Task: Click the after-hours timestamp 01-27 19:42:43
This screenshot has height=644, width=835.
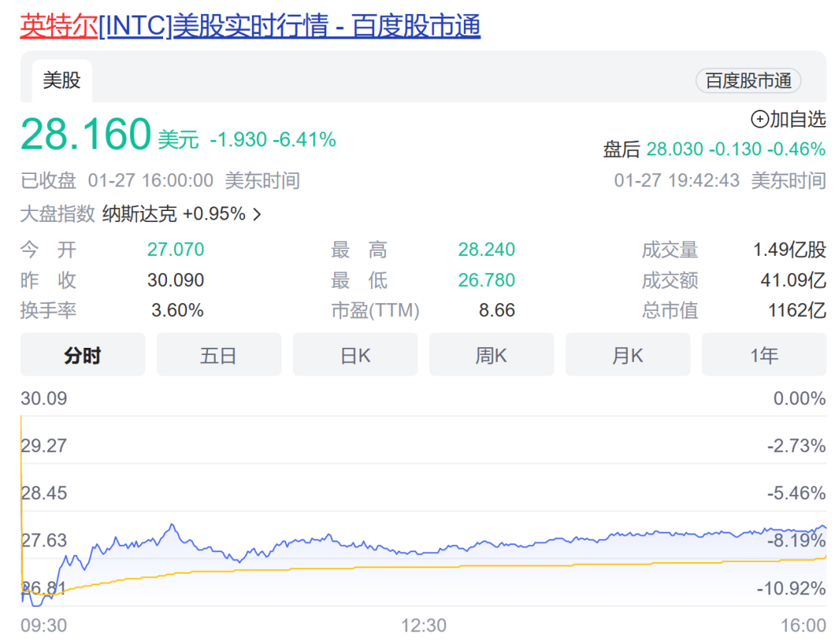Action: coord(677,181)
